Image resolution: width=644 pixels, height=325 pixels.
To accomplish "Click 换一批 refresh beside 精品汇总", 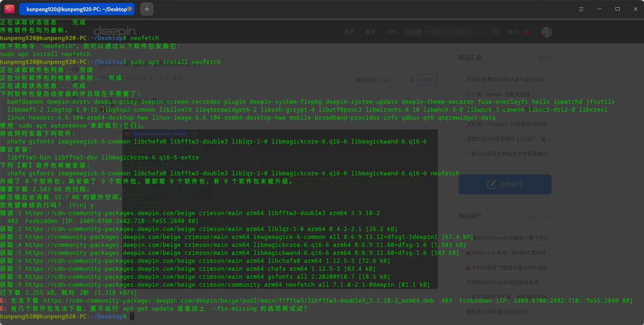I will tap(541, 57).
